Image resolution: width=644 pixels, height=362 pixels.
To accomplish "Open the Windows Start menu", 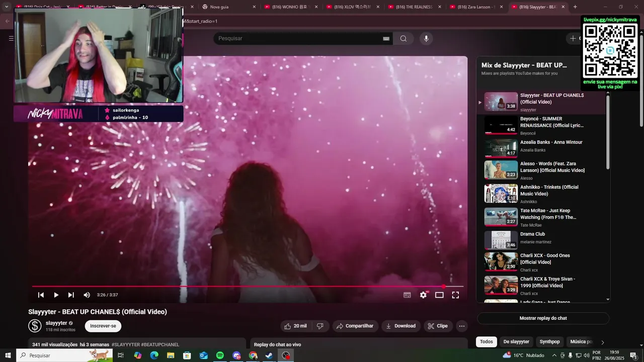I will (x=8, y=355).
